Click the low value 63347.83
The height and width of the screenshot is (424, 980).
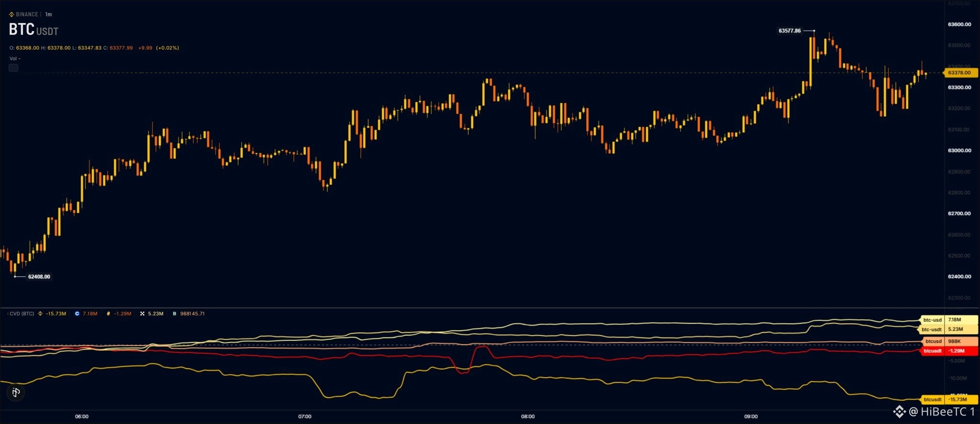89,48
